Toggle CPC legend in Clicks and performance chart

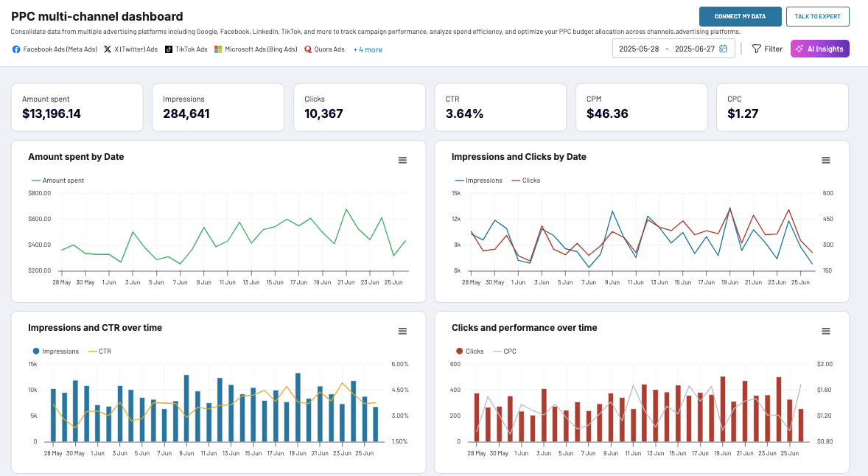click(507, 351)
